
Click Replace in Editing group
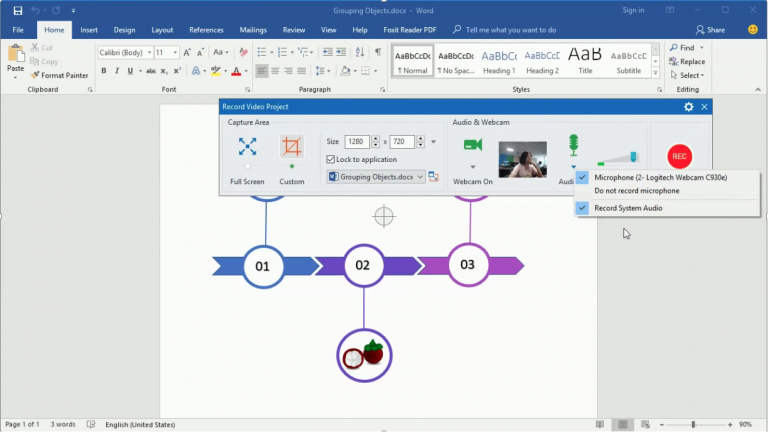coord(687,62)
